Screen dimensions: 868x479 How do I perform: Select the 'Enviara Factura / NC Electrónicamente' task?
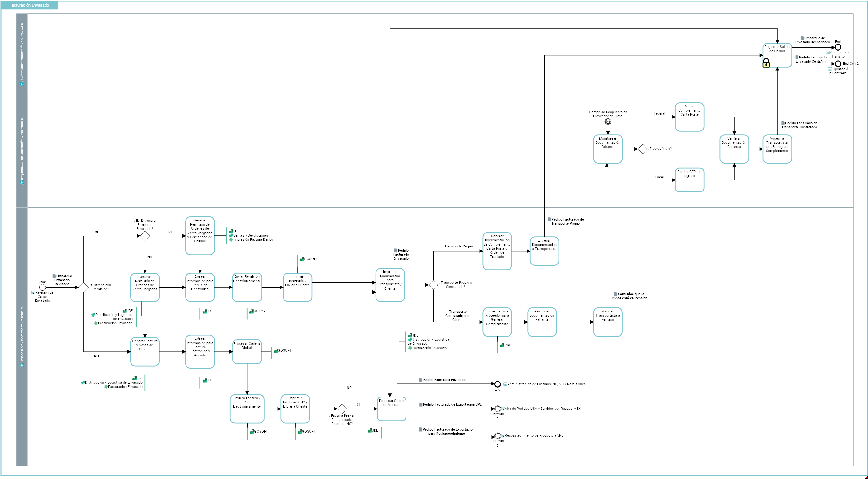[x=247, y=409]
